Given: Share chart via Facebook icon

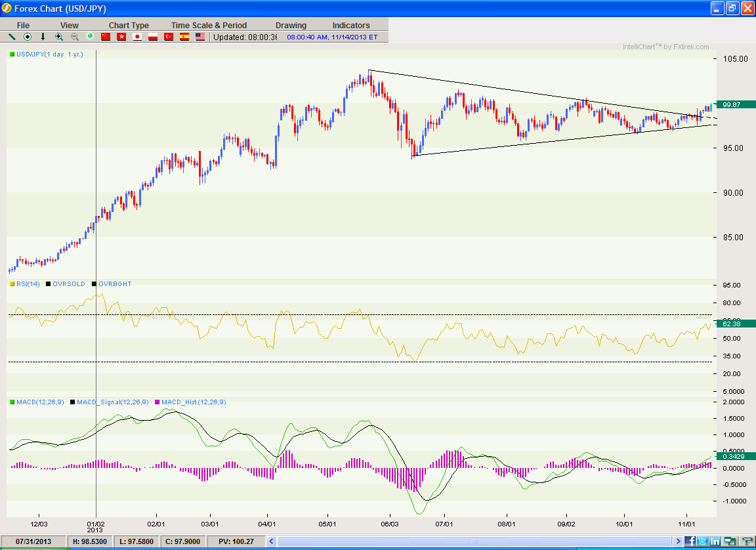Looking at the screenshot, I should (690, 541).
